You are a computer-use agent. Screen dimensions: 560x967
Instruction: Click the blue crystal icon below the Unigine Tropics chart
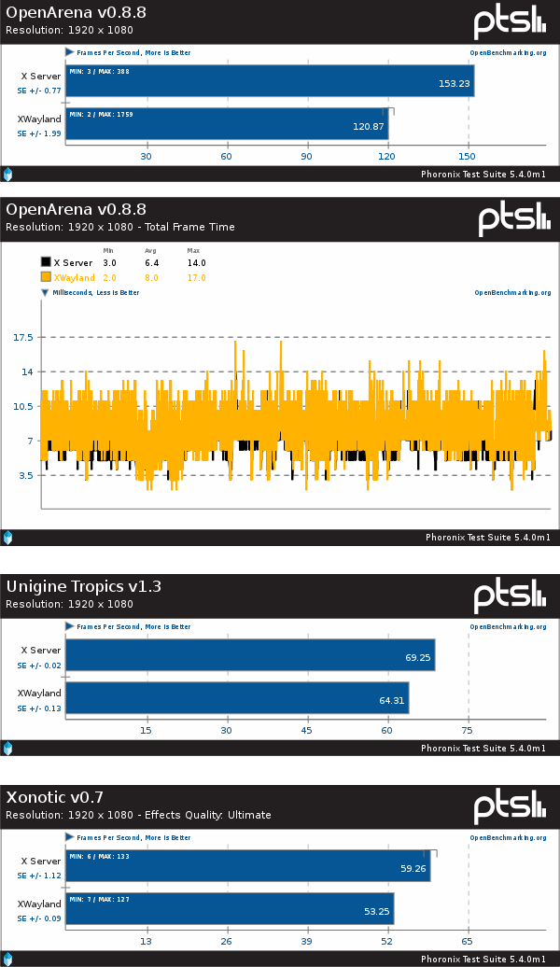(x=7, y=748)
